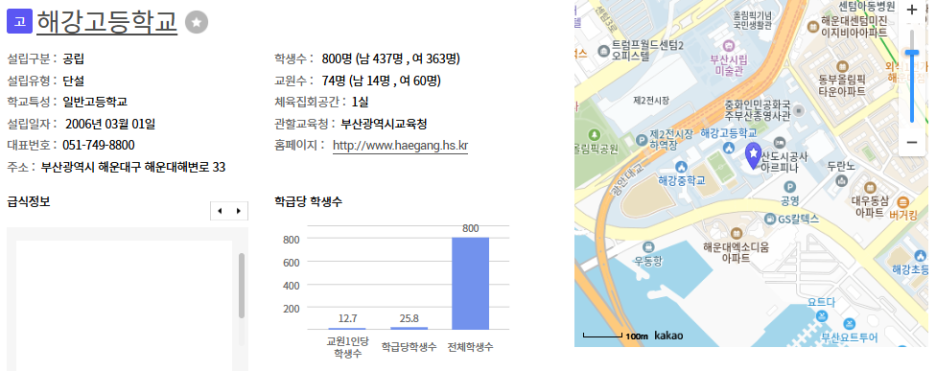936x371 pixels.
Task: Click 공영 parking icon on map
Action: 790,187
